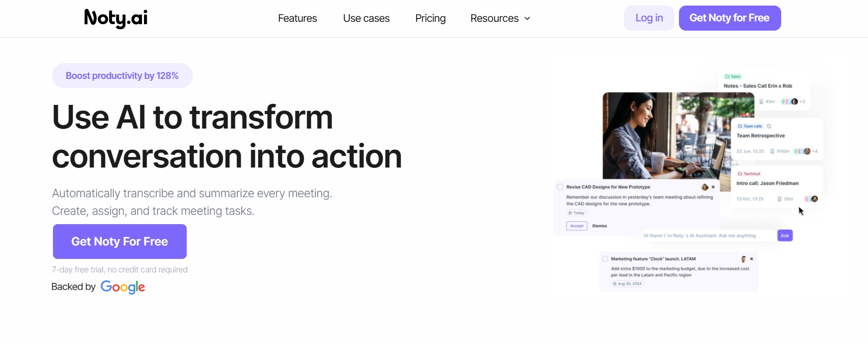Open the Team Retrospective meeting card
Viewport: 868px width, 355px height.
point(777,139)
